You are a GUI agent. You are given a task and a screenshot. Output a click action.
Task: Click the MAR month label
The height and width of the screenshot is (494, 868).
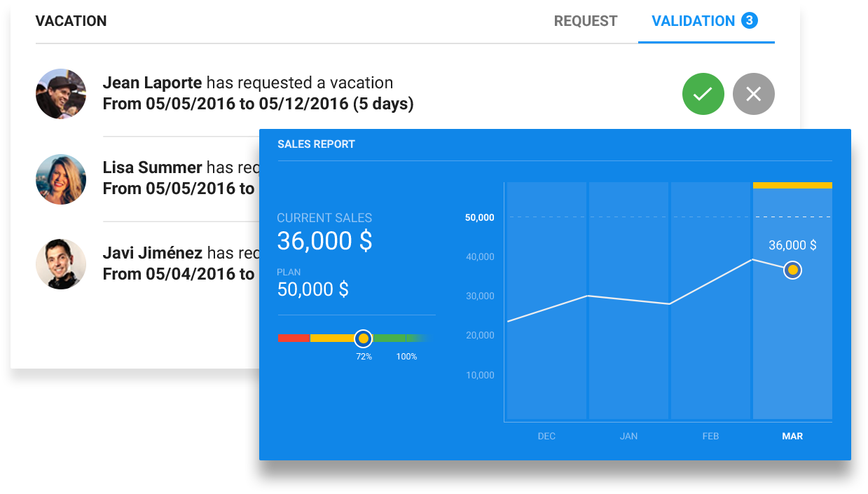pyautogui.click(x=792, y=437)
